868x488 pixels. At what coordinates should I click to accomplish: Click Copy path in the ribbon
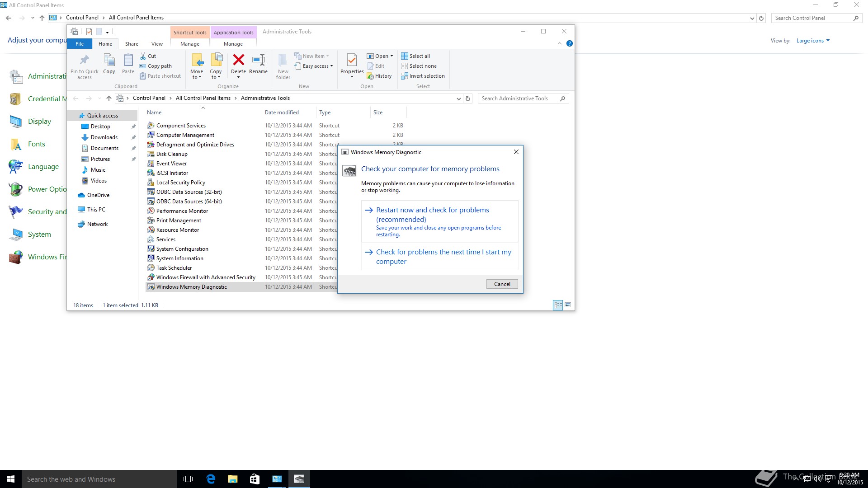point(156,66)
